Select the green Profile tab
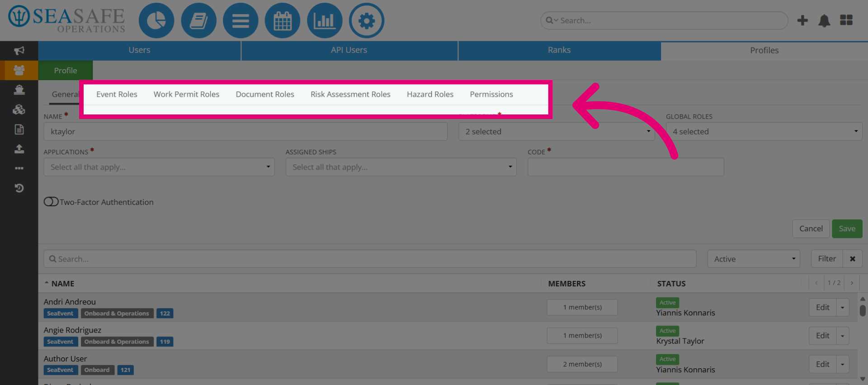 (66, 71)
